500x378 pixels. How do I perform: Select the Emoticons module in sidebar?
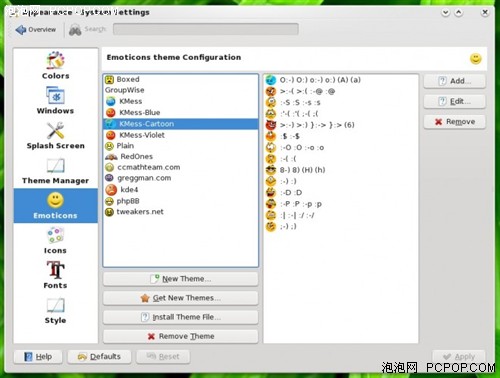pyautogui.click(x=55, y=205)
